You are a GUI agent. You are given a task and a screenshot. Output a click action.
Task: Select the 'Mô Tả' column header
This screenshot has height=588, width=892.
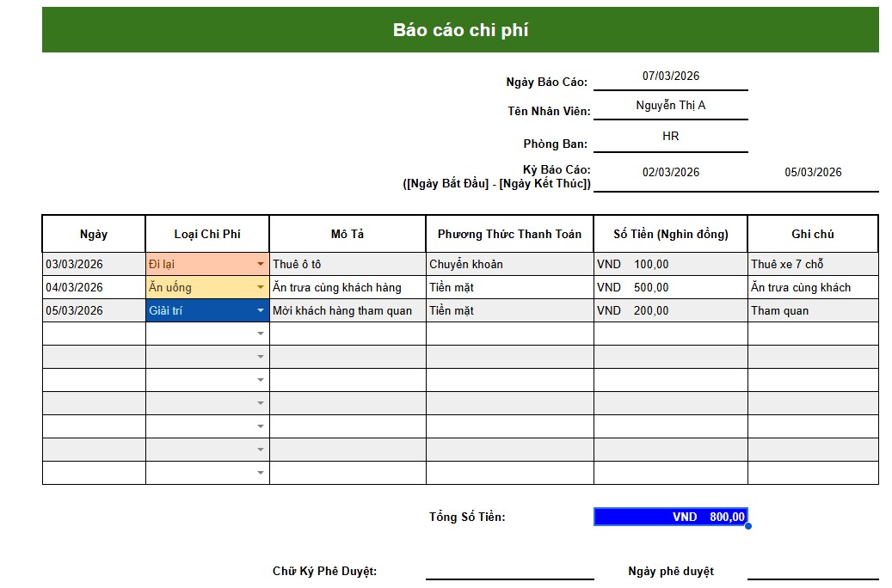(x=347, y=234)
